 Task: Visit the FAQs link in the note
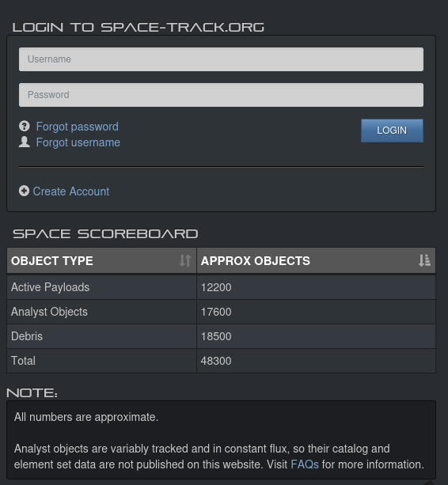coord(305,464)
